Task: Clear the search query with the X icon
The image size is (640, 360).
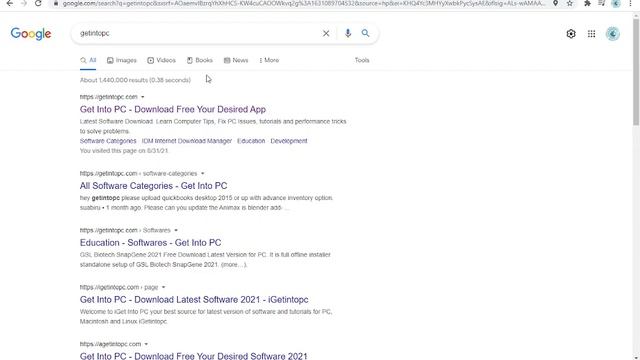Action: (x=326, y=33)
